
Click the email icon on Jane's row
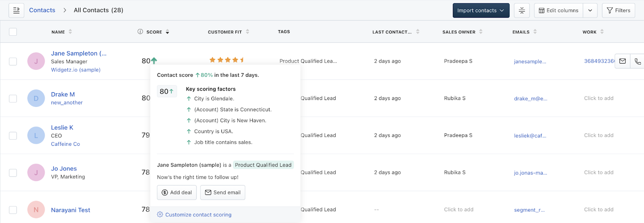pyautogui.click(x=622, y=61)
